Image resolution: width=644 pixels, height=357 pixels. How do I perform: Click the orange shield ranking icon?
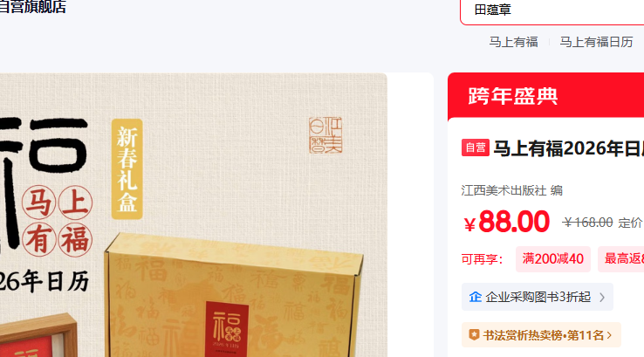(x=474, y=335)
